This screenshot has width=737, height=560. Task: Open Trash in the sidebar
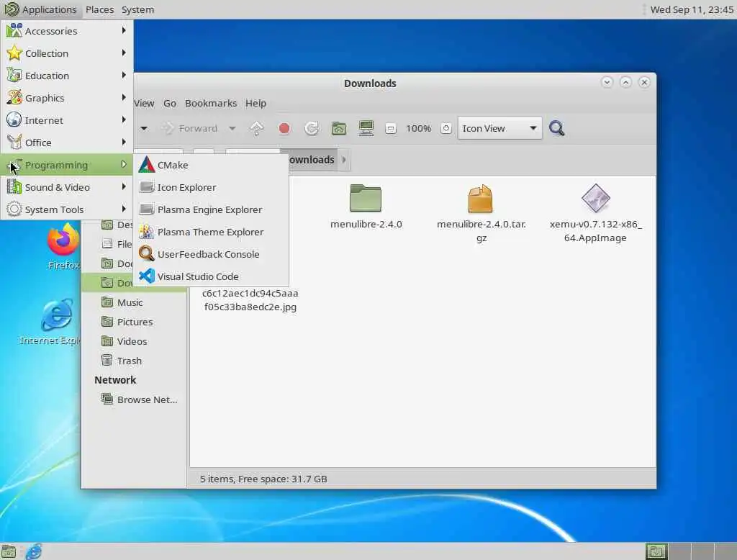pyautogui.click(x=130, y=361)
